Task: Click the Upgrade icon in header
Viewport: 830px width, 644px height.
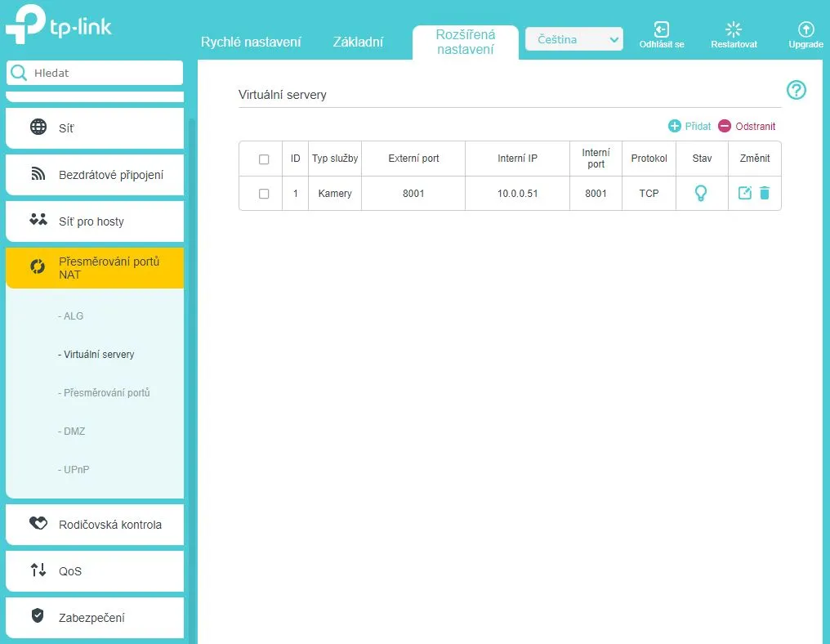Action: click(x=805, y=30)
